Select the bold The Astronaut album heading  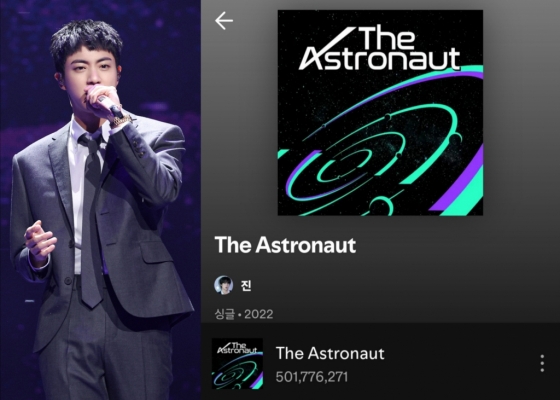click(285, 245)
